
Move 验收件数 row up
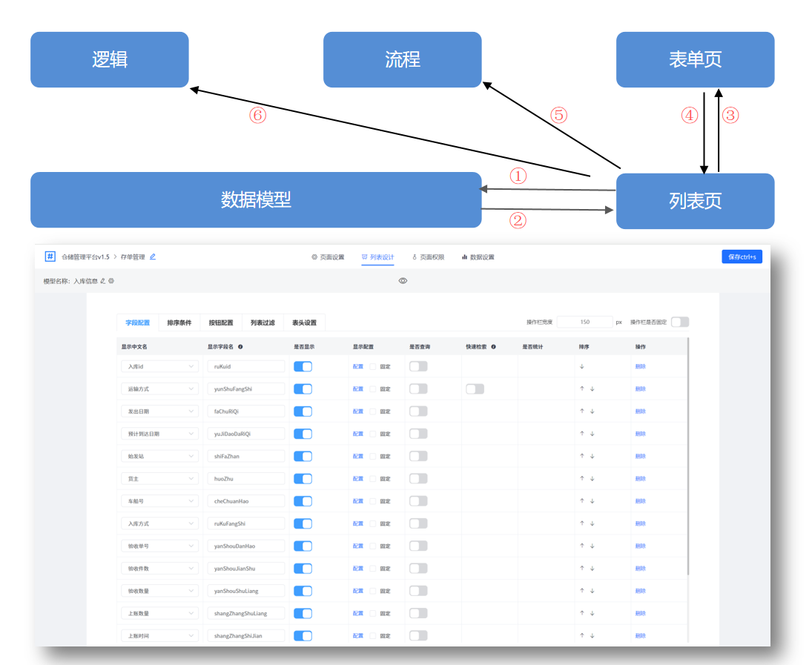pos(582,568)
